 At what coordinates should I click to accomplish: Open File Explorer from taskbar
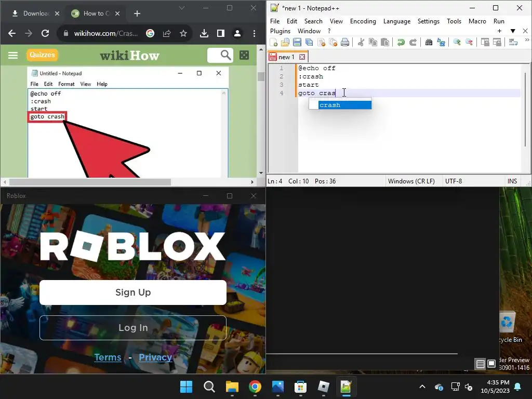pyautogui.click(x=232, y=387)
